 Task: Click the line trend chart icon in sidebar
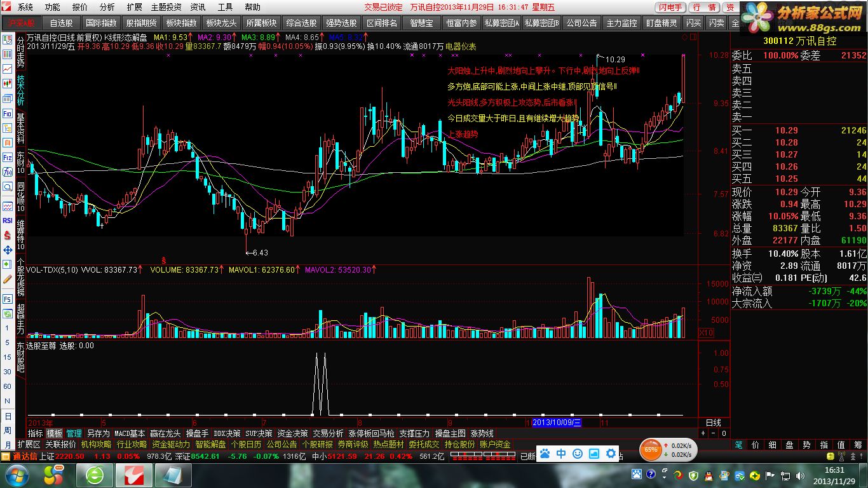click(8, 69)
